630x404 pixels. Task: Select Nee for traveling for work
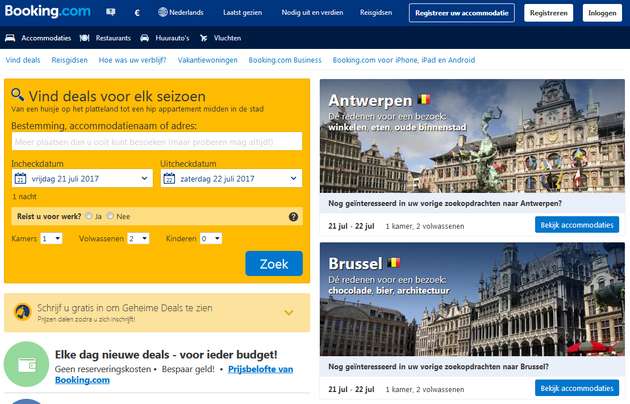click(112, 215)
